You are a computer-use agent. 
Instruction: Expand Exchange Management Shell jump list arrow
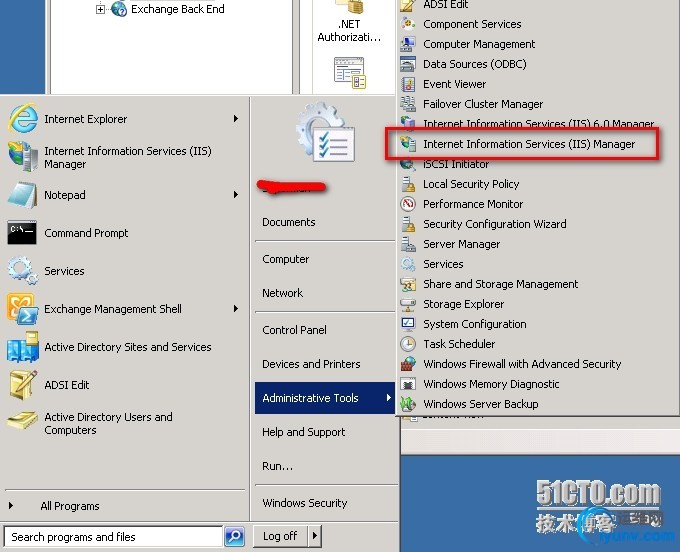coord(236,309)
